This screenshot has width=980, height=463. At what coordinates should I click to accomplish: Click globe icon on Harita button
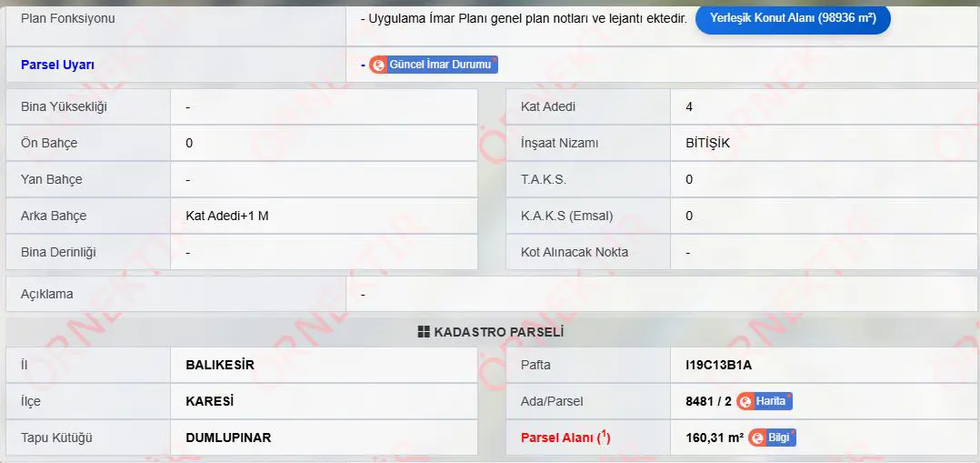pos(745,402)
